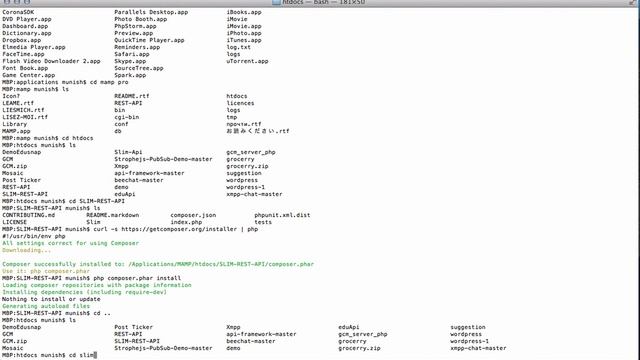Select 'Nothing to install or update' line
The width and height of the screenshot is (640, 360).
tap(51, 299)
